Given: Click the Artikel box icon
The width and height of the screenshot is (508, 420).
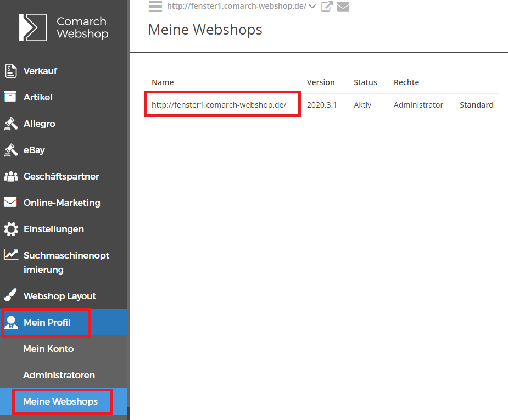Looking at the screenshot, I should click(x=10, y=96).
